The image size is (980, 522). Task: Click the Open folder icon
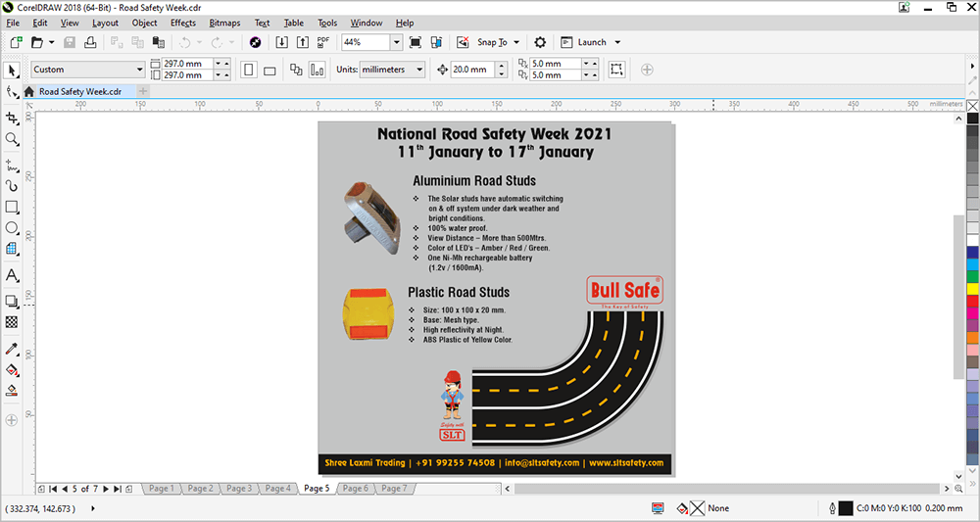(x=37, y=42)
